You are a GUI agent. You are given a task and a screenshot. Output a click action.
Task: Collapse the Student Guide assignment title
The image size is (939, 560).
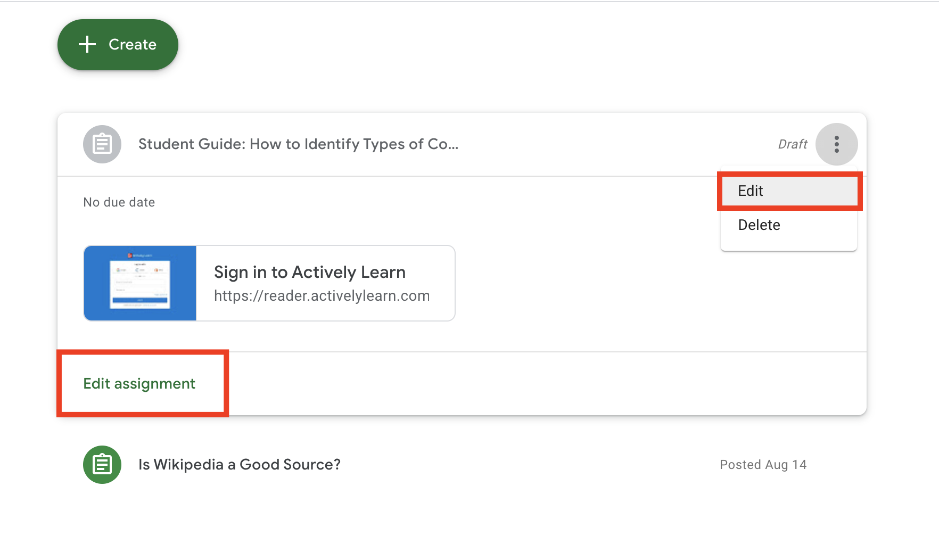[298, 144]
